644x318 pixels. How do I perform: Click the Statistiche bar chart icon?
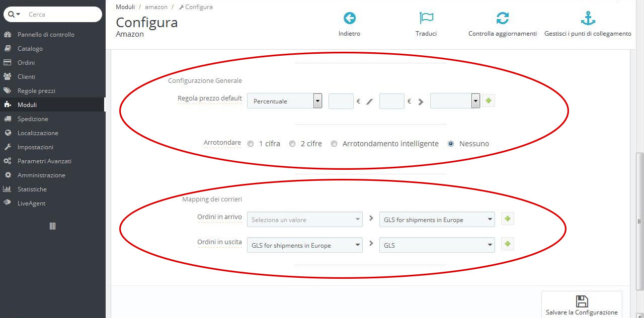pos(8,189)
